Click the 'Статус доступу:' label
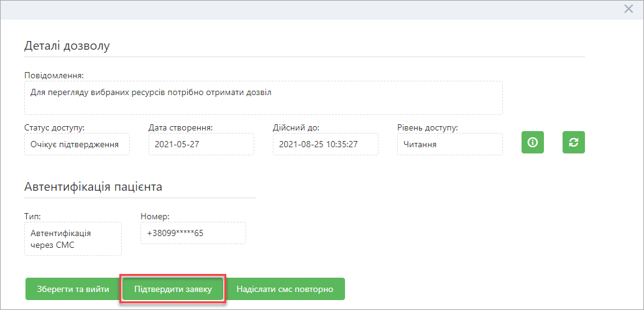 (55, 127)
